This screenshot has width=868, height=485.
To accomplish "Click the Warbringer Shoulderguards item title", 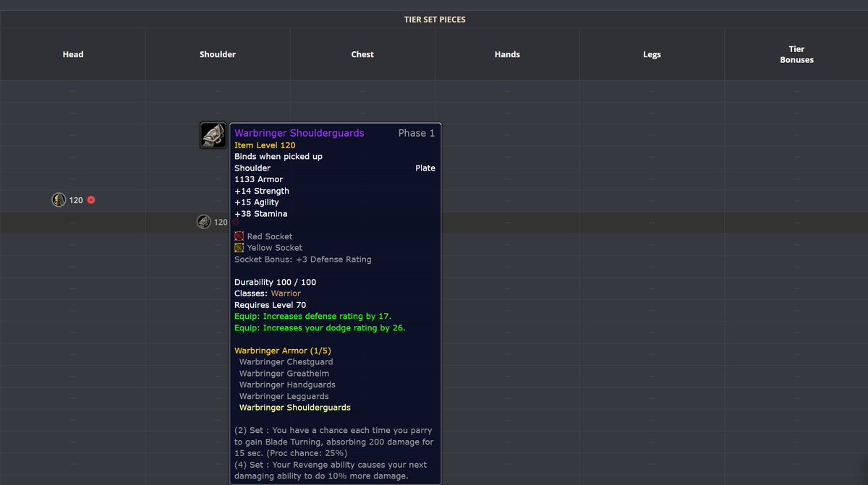I will [x=299, y=133].
